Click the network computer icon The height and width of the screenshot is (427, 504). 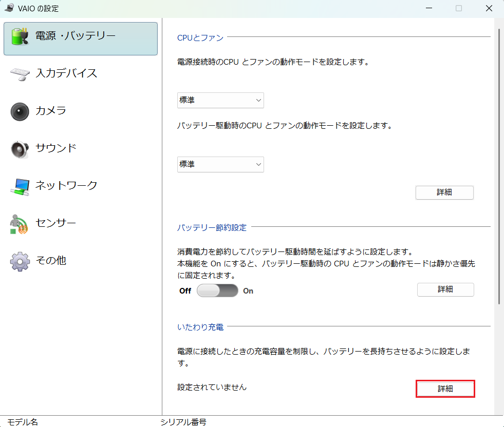(20, 187)
